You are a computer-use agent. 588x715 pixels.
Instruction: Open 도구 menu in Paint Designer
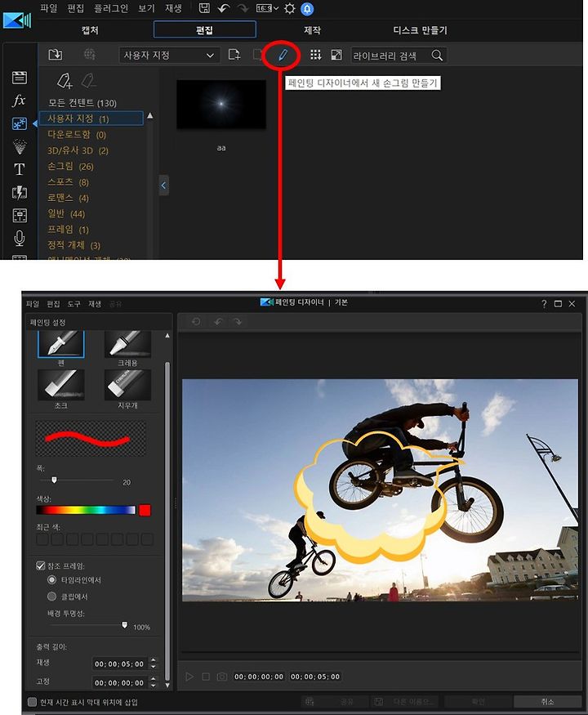(73, 304)
